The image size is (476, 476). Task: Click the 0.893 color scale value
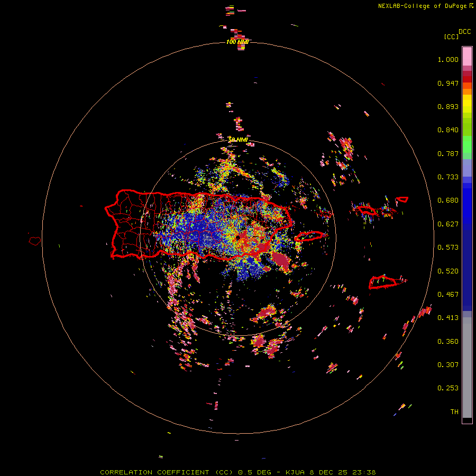(448, 106)
